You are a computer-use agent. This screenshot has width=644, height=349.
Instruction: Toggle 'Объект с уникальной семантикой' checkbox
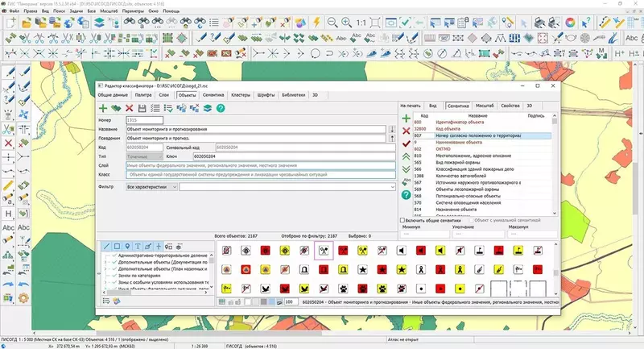click(x=469, y=220)
